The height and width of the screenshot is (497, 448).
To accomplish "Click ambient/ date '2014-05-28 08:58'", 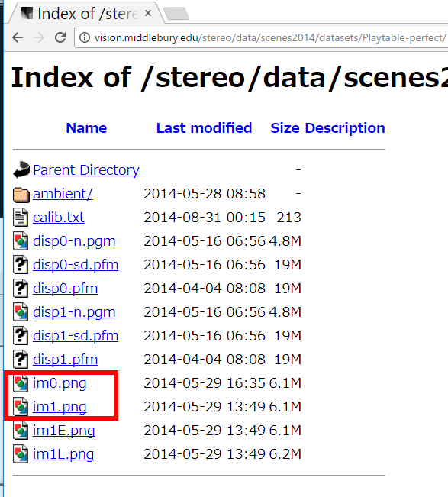I will pos(205,194).
